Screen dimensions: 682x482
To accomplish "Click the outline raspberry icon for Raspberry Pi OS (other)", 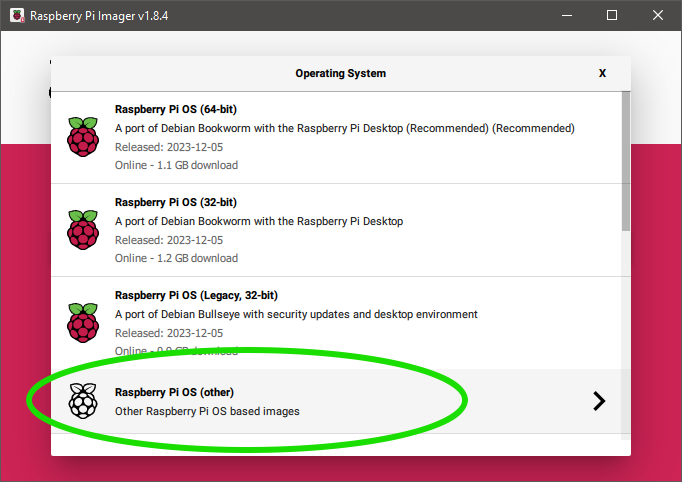I will (83, 401).
